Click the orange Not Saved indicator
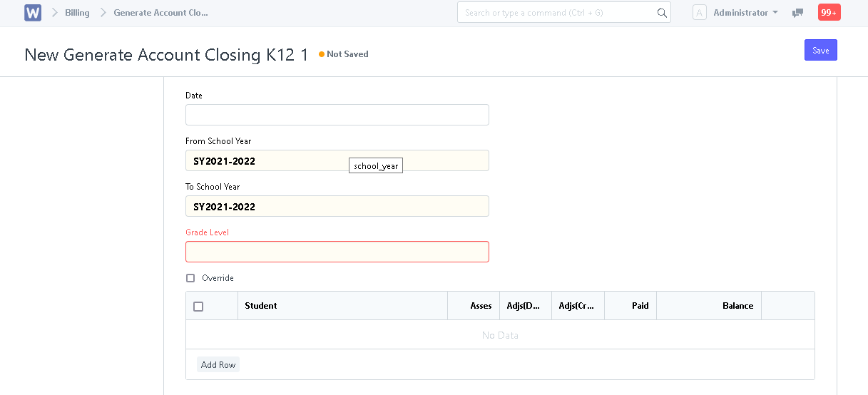This screenshot has height=395, width=868. [344, 54]
